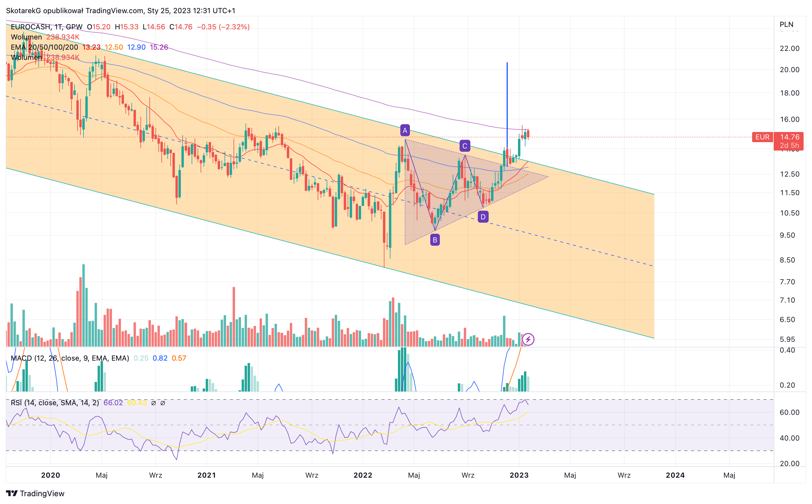Click the 2022 label on time axis
Image resolution: width=812 pixels, height=504 pixels.
[363, 475]
